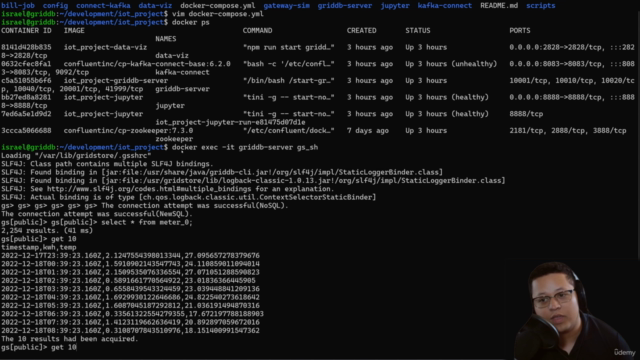Click 'griddb-server' in the ls listing

click(345, 6)
